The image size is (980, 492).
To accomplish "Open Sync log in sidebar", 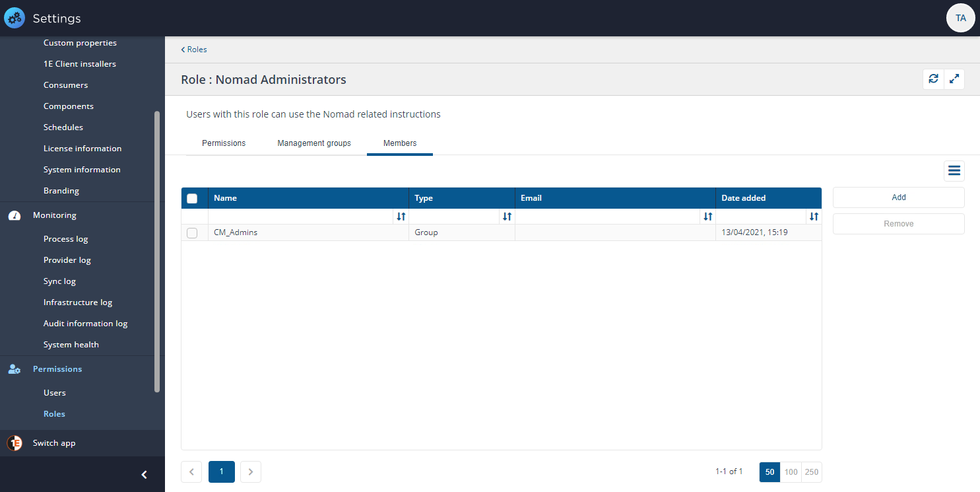I will (x=59, y=281).
